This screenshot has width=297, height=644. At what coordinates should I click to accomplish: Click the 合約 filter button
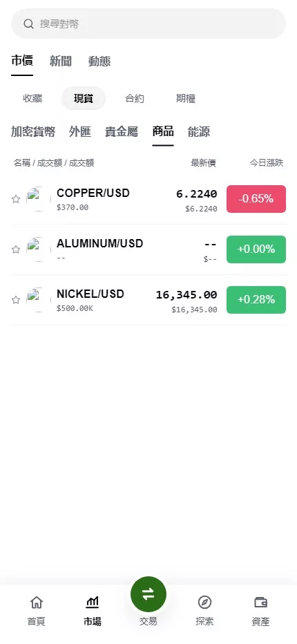(x=135, y=99)
